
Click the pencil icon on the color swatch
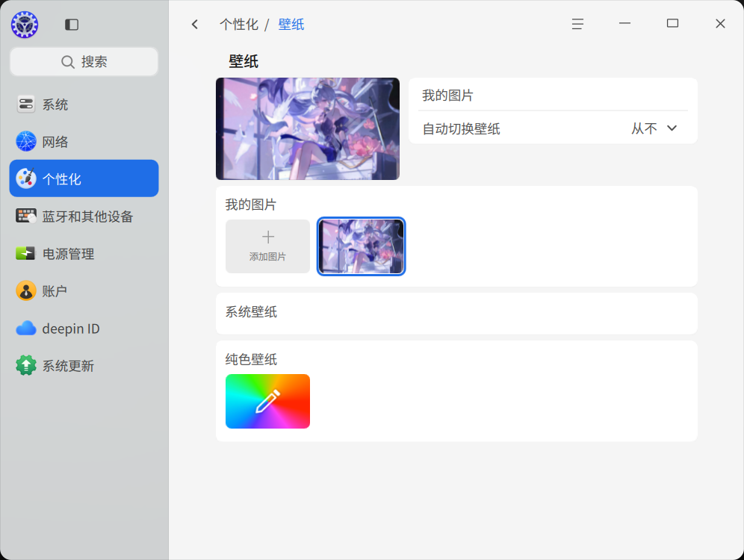[x=268, y=401]
